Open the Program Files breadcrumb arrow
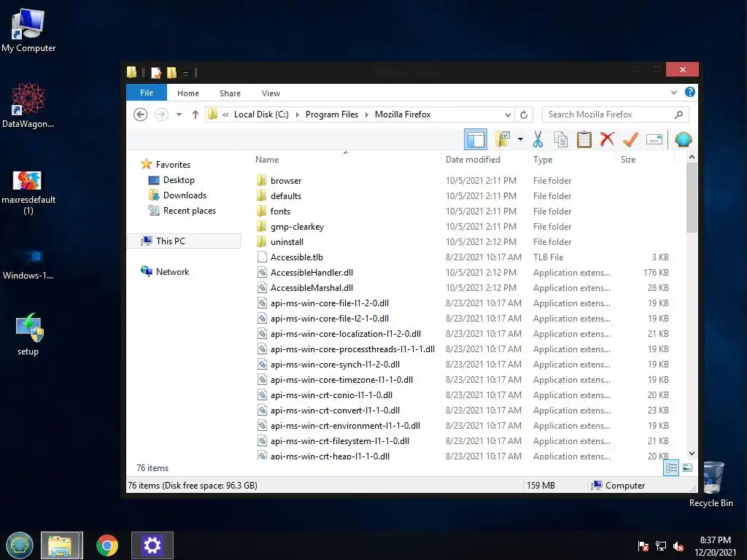747x560 pixels. pyautogui.click(x=366, y=114)
